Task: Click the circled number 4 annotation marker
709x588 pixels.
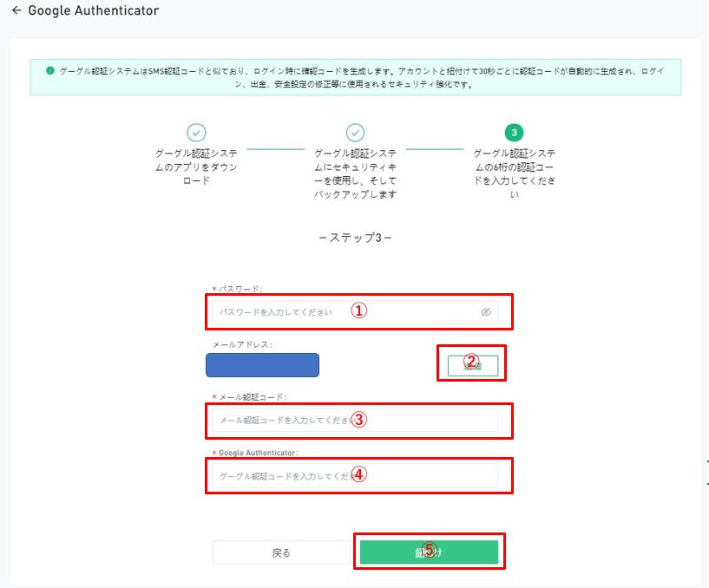Action: (x=358, y=475)
